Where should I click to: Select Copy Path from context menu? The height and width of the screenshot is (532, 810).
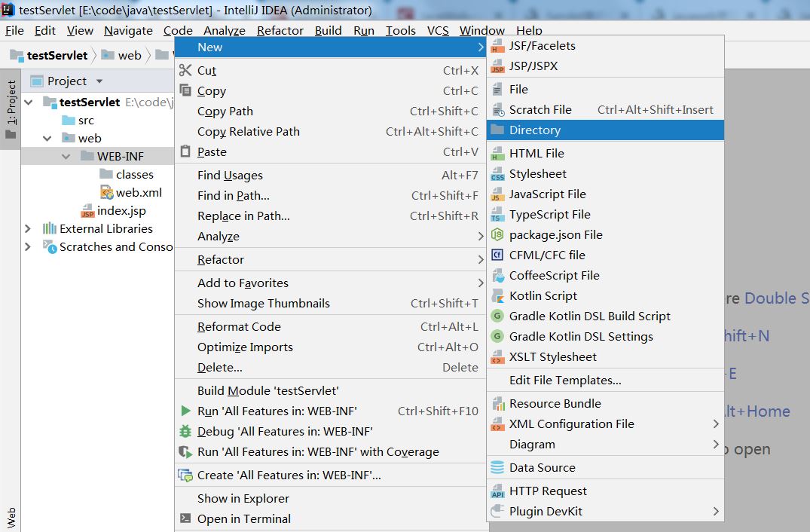[x=331, y=111]
